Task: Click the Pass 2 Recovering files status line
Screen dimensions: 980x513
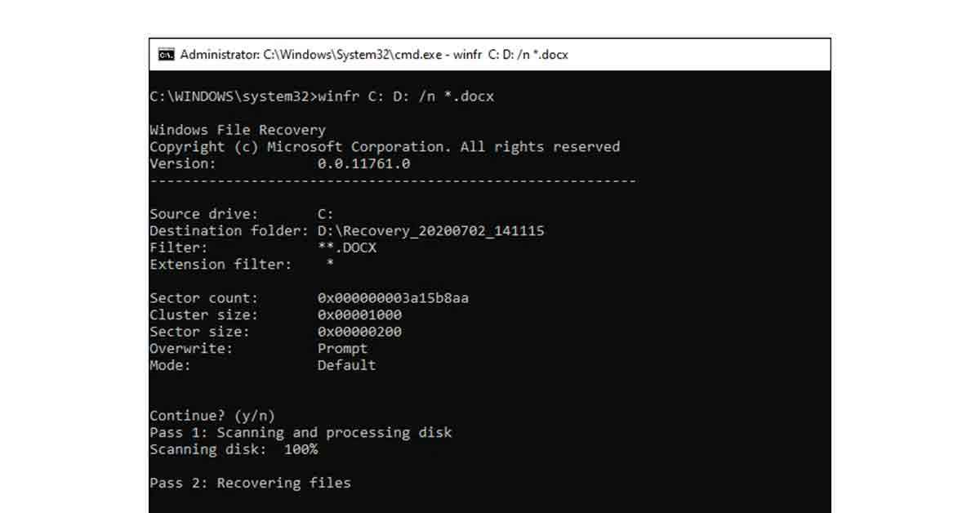Action: (250, 483)
